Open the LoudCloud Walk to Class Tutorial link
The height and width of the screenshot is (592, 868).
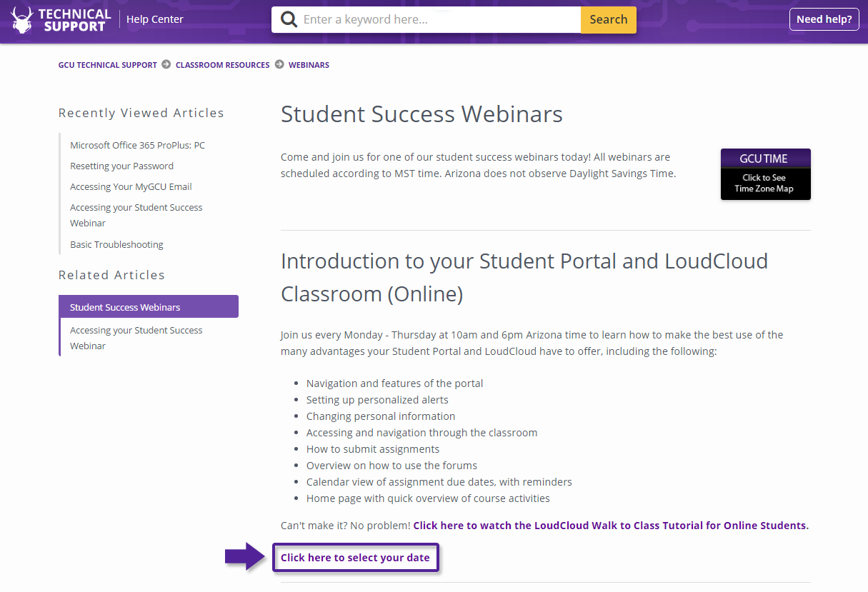611,526
